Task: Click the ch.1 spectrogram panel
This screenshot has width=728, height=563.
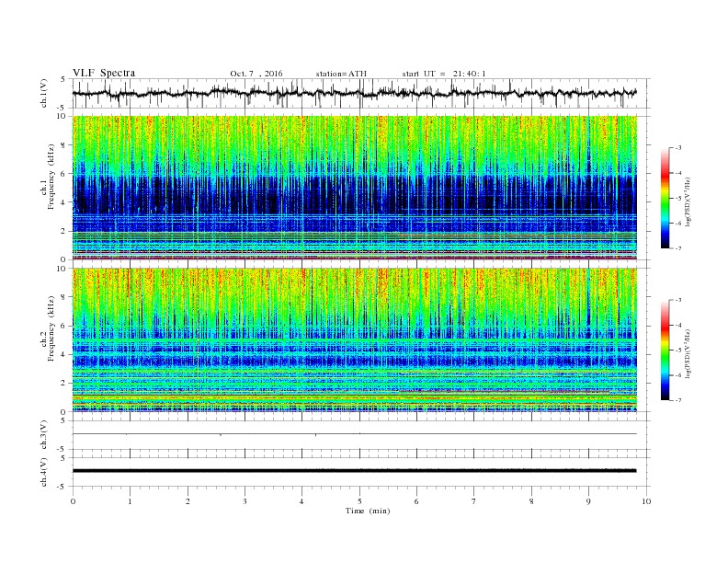Action: point(355,188)
